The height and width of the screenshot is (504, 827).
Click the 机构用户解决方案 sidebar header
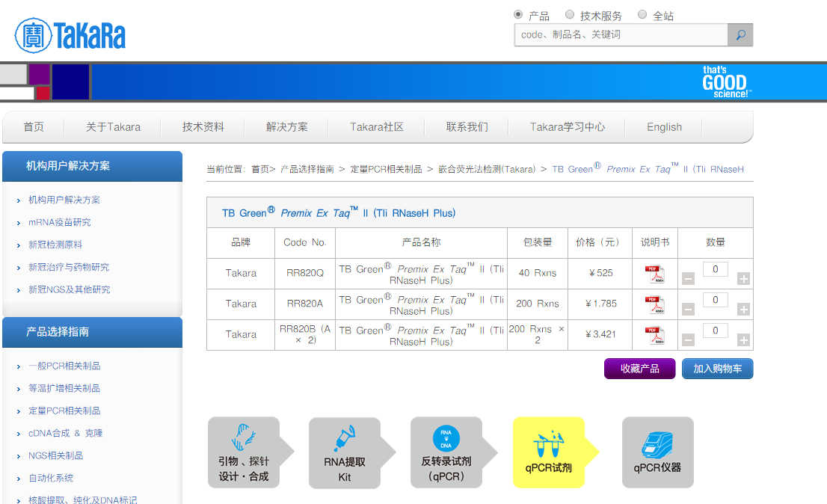point(92,166)
